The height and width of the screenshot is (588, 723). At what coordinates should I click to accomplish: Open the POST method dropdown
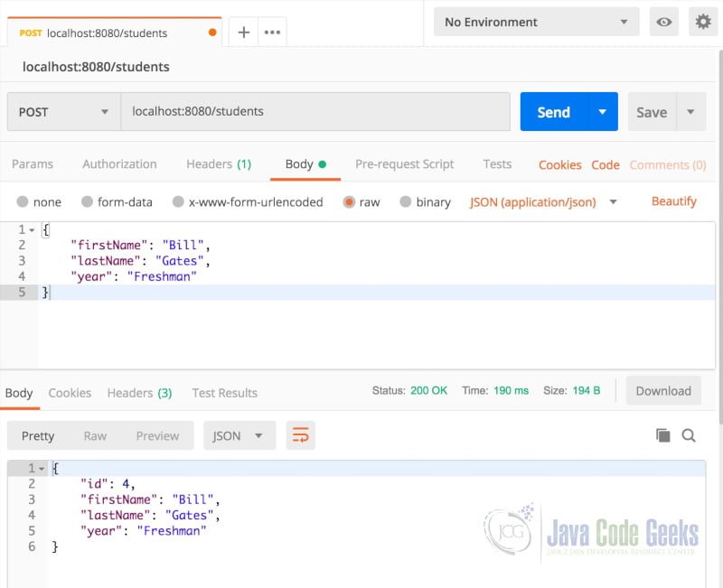pyautogui.click(x=64, y=111)
